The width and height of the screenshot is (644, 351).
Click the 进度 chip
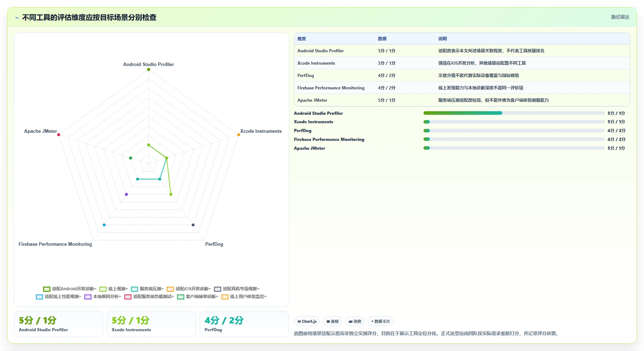click(355, 321)
